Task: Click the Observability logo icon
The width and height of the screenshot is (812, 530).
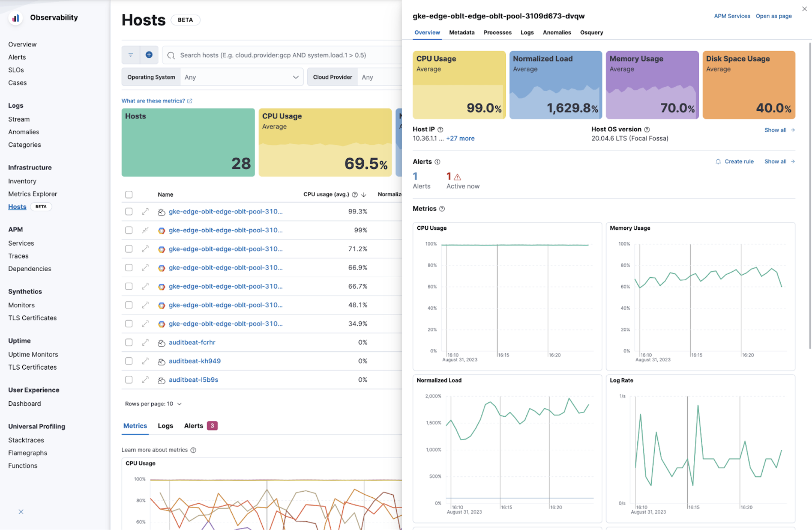Action: click(x=16, y=17)
